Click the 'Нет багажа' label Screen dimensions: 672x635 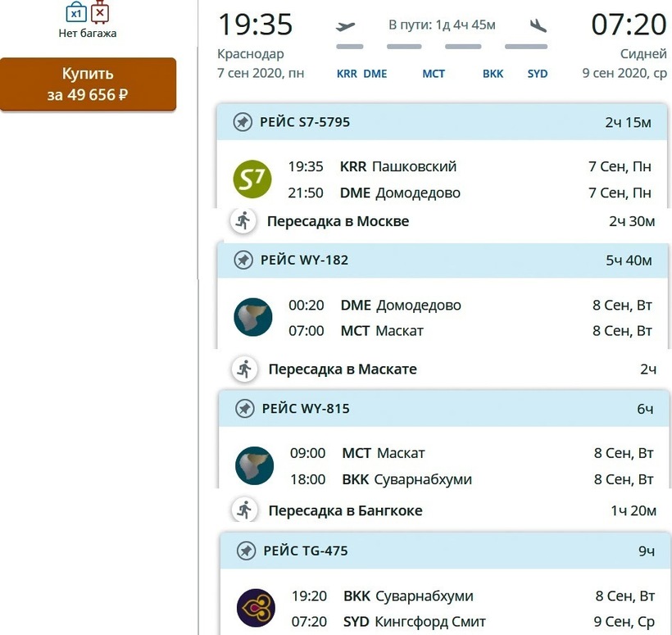[88, 34]
